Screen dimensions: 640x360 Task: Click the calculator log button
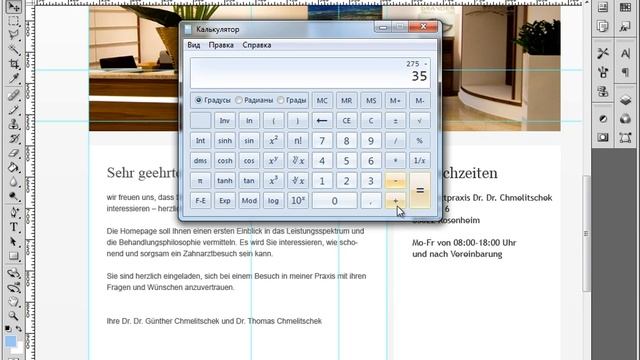[273, 200]
